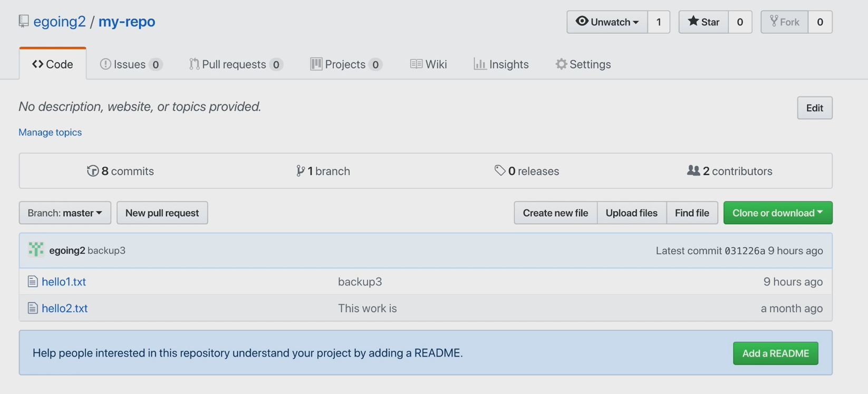Open backup3 commit message in hello1.txt row
868x394 pixels.
tap(360, 282)
